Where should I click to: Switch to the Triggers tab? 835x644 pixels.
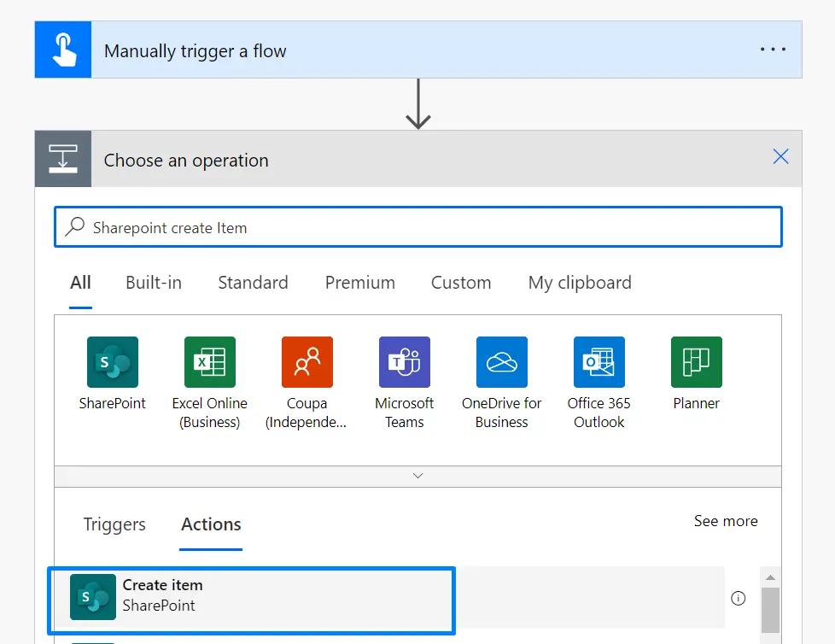point(114,524)
